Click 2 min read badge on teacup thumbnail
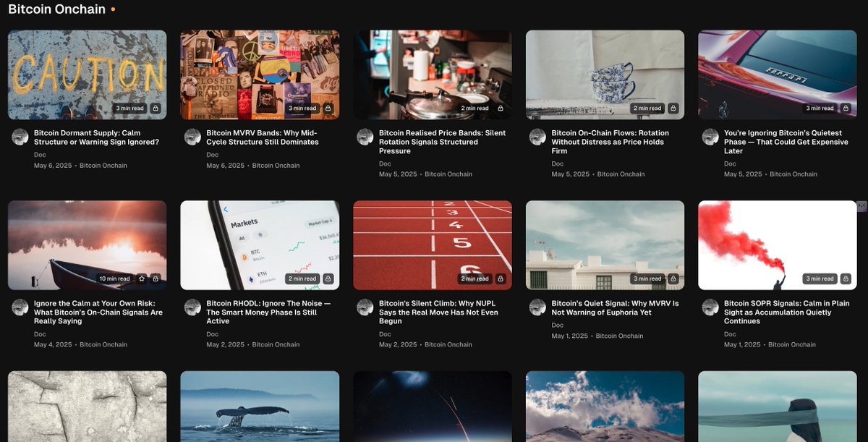This screenshot has width=868, height=442. point(648,109)
